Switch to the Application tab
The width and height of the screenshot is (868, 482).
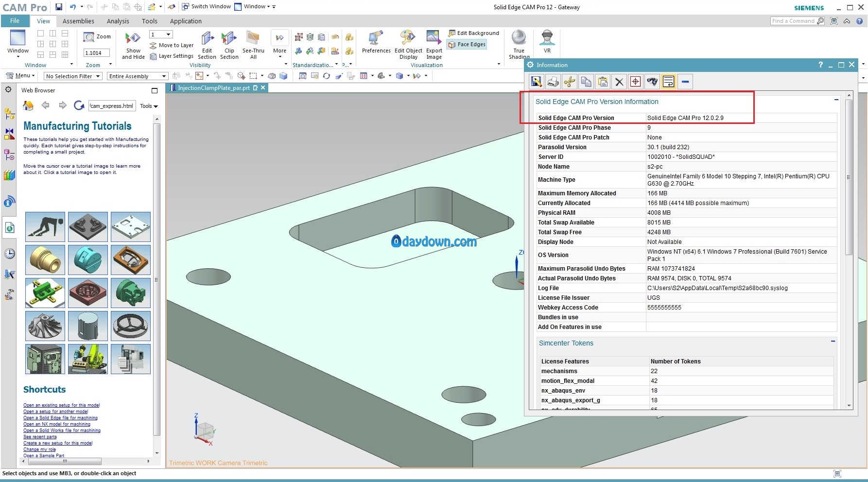coord(186,21)
